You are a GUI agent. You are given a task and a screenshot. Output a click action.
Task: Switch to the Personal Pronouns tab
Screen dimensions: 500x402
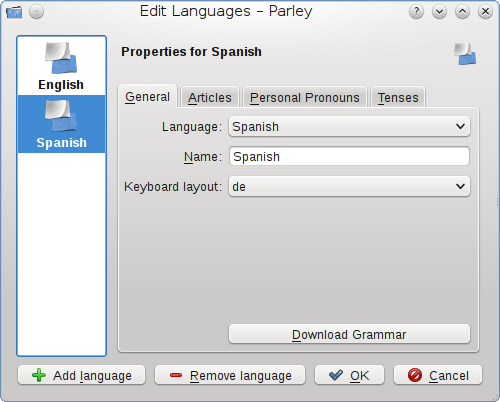pos(305,98)
